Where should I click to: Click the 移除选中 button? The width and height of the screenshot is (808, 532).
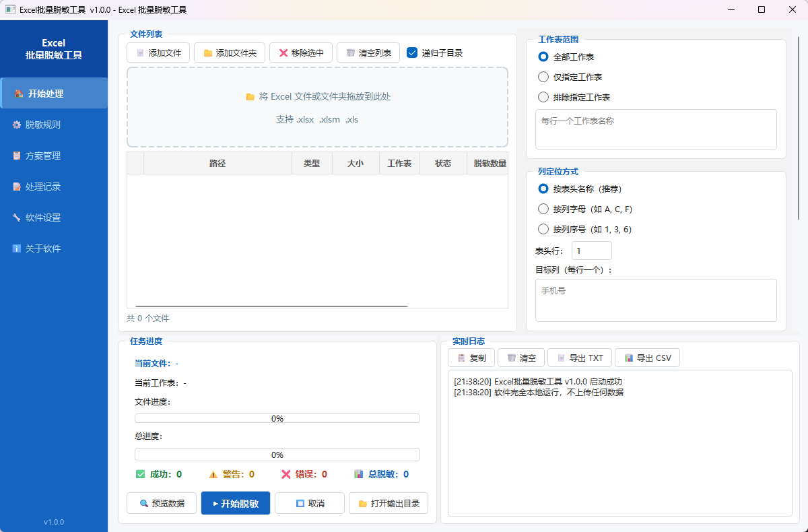301,53
